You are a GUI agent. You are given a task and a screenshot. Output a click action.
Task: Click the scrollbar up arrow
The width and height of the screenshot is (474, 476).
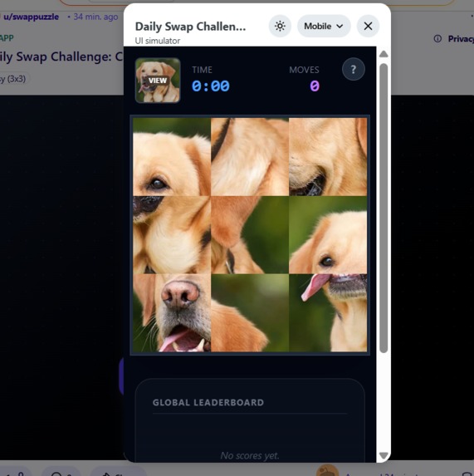tap(384, 54)
